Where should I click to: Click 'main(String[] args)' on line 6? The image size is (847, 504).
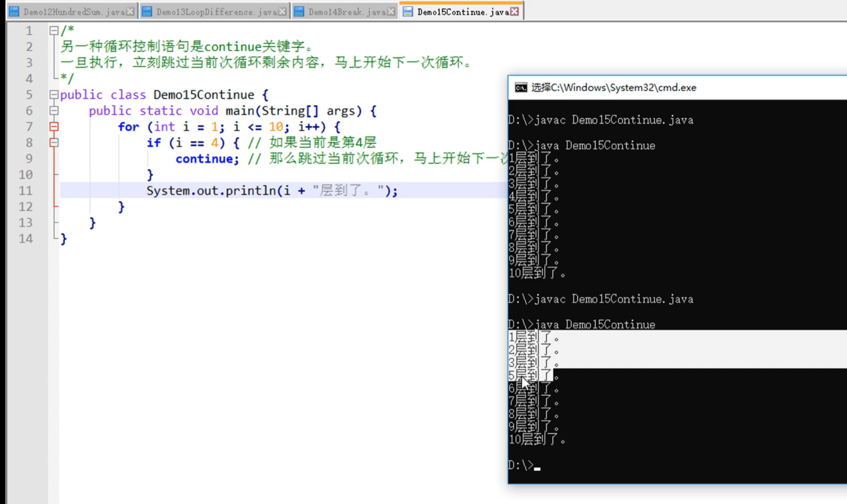point(294,110)
